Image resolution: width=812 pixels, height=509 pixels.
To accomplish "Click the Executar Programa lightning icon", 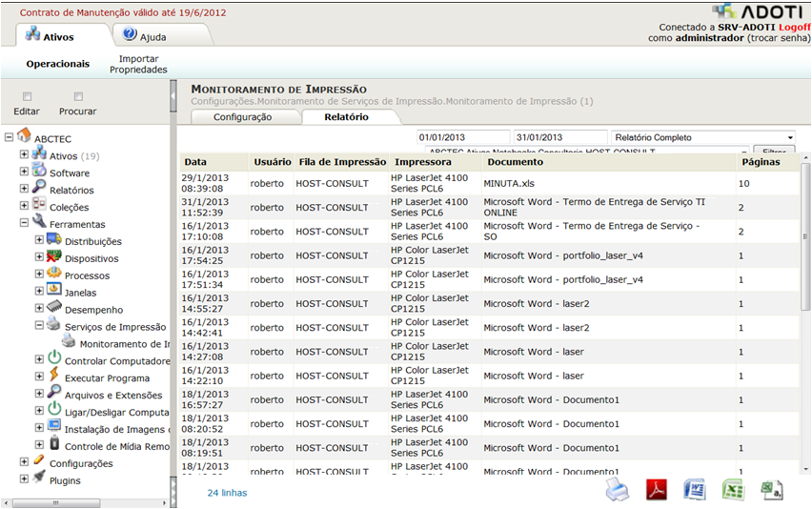I will [x=54, y=375].
